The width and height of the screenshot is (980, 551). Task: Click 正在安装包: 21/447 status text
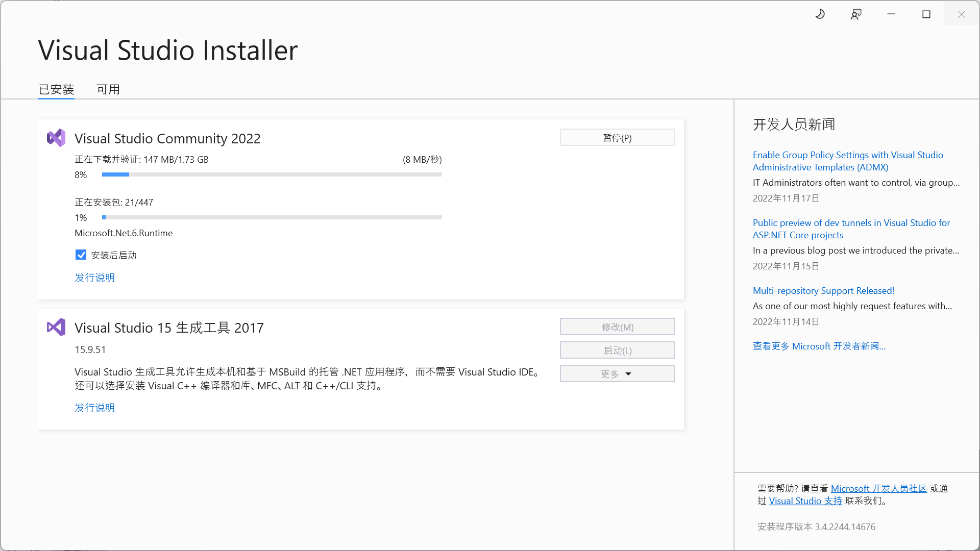click(x=114, y=202)
